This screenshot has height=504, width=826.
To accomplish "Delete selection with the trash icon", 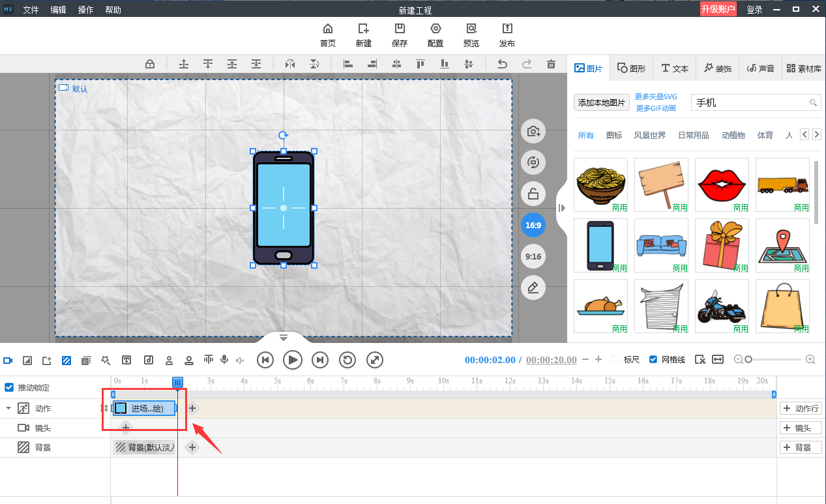I will tap(551, 64).
